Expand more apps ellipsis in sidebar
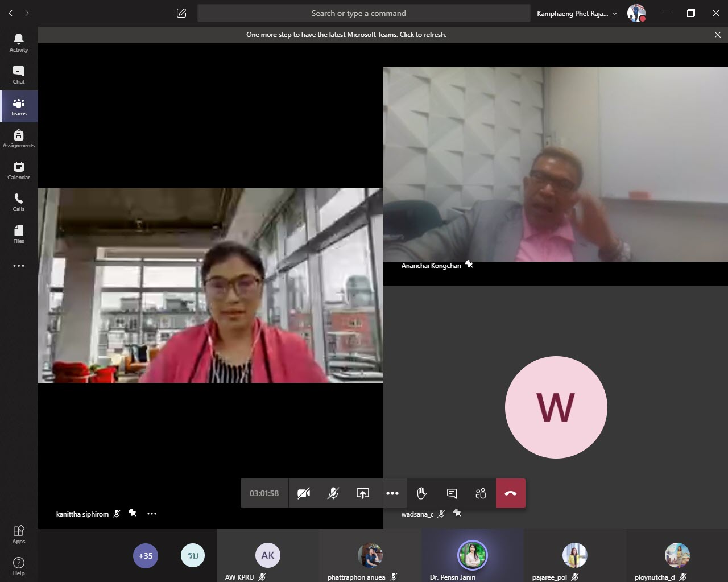 click(19, 266)
